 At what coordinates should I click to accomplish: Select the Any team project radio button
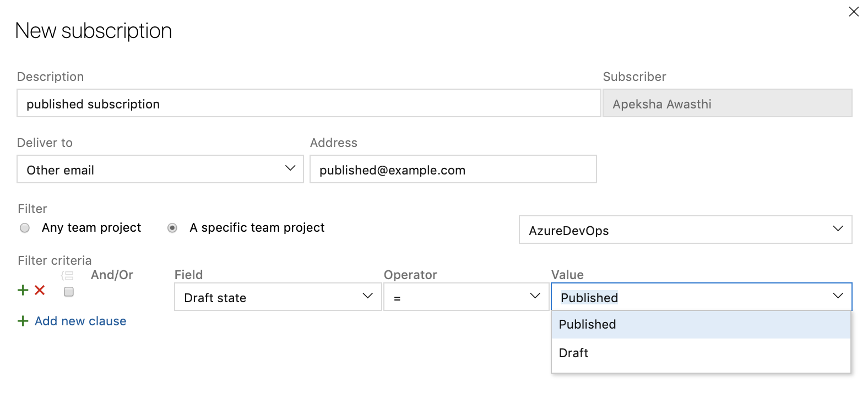[x=25, y=228]
